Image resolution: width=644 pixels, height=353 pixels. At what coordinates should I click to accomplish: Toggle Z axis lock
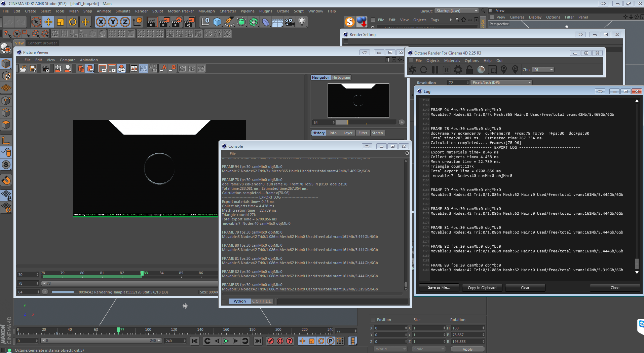tap(125, 22)
